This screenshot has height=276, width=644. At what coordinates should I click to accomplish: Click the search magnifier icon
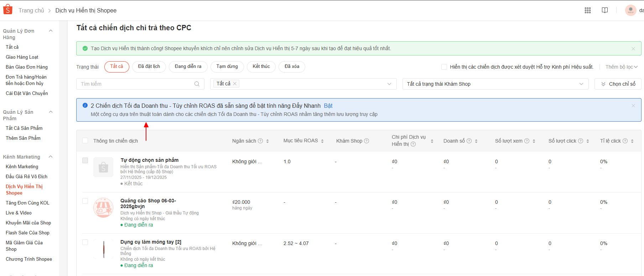197,84
